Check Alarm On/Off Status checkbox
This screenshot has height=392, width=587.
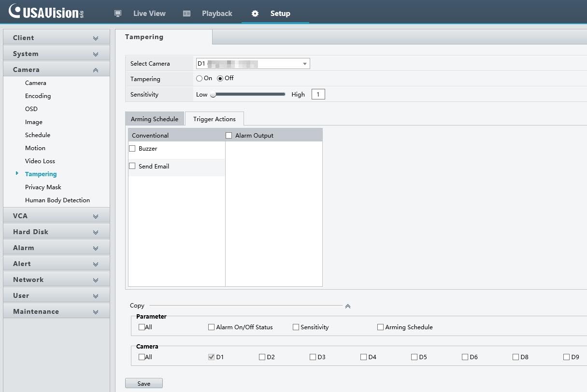[x=211, y=327]
